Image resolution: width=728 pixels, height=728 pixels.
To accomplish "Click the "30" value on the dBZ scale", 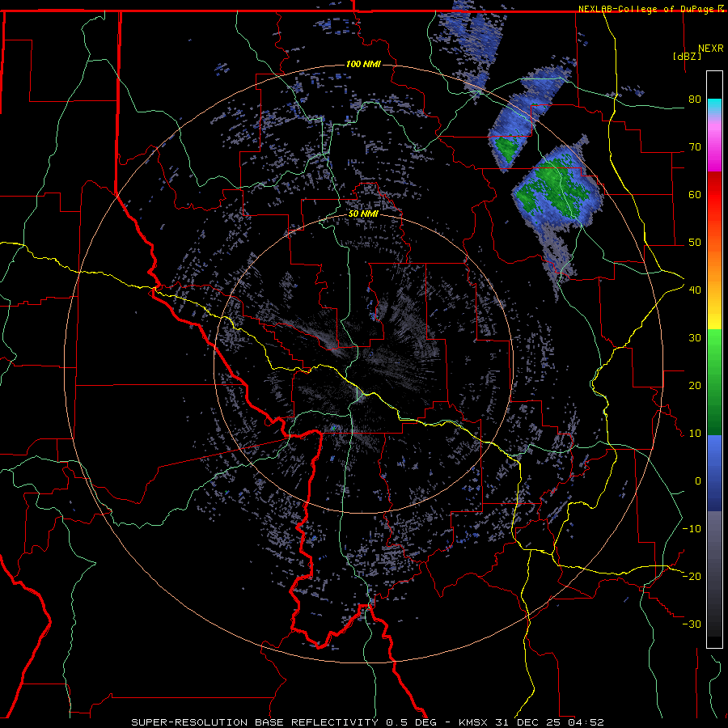I will pyautogui.click(x=695, y=337).
